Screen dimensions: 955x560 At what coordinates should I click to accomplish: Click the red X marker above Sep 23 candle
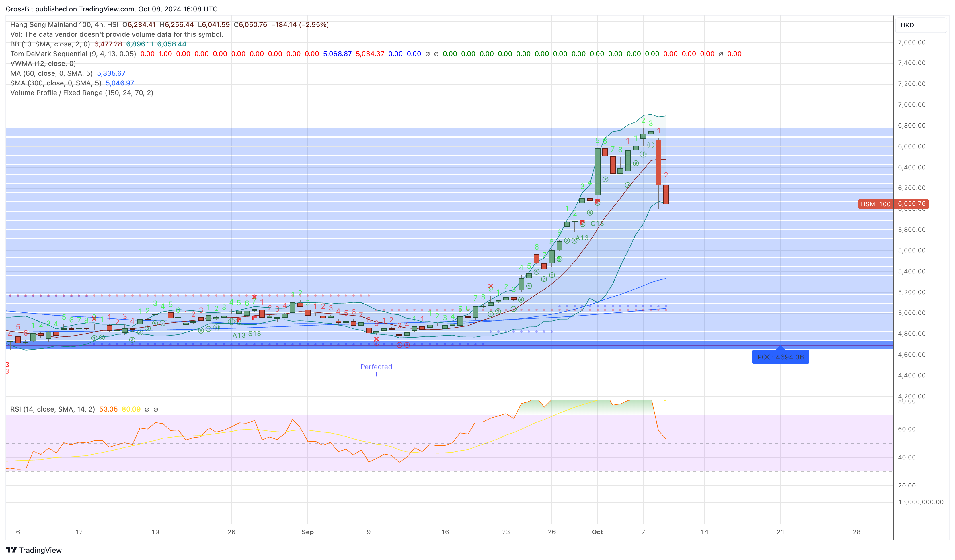[490, 286]
